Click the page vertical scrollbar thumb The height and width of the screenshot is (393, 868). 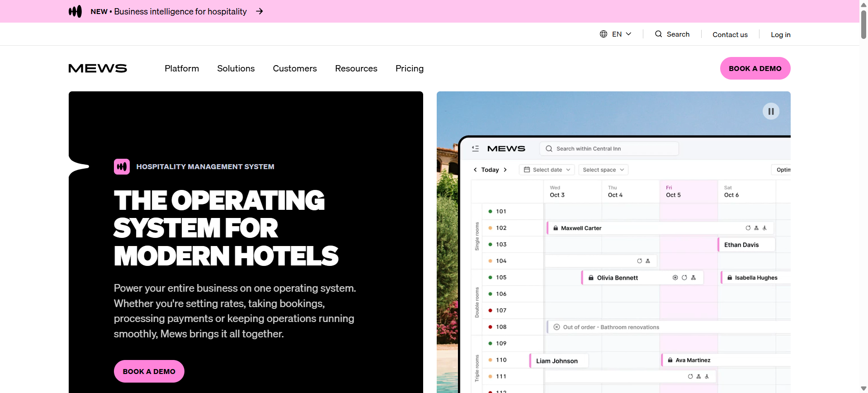pyautogui.click(x=863, y=23)
